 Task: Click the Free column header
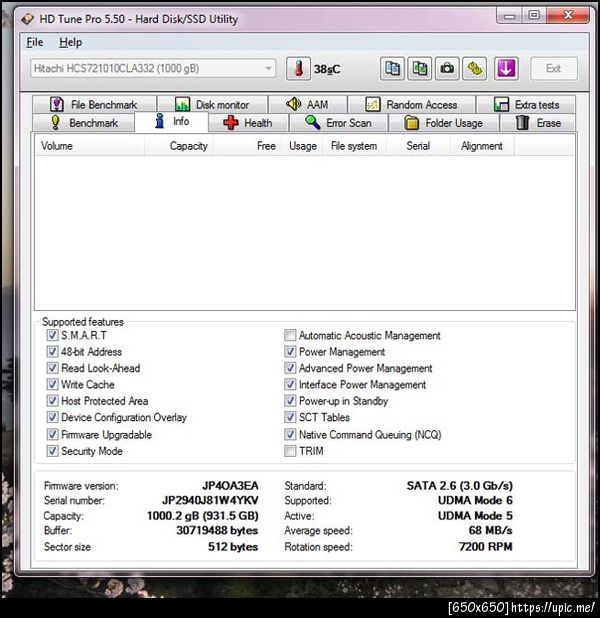(x=247, y=146)
